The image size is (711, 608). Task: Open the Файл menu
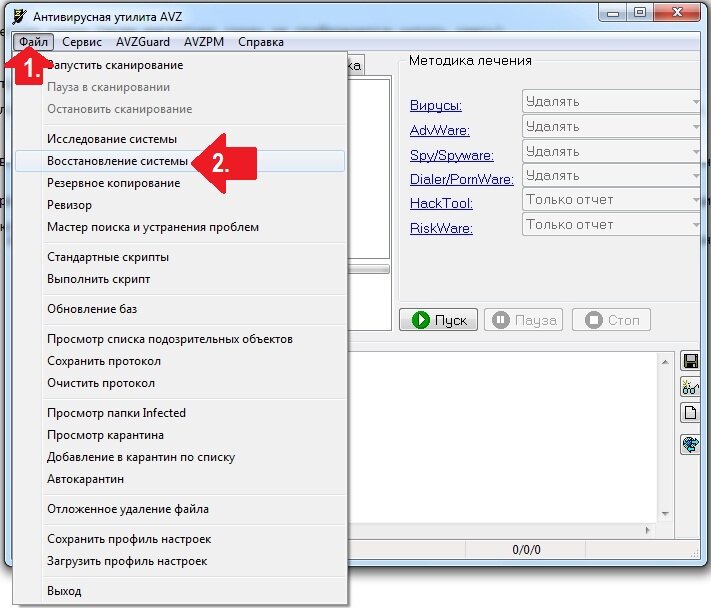33,42
